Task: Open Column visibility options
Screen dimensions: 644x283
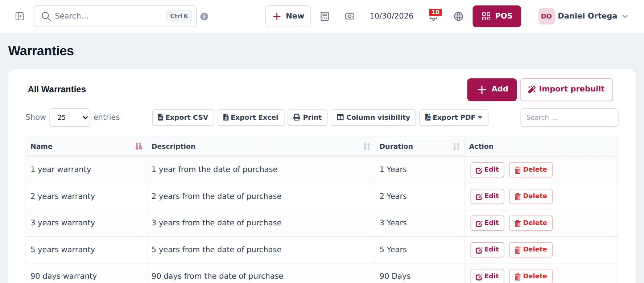Action: tap(373, 118)
